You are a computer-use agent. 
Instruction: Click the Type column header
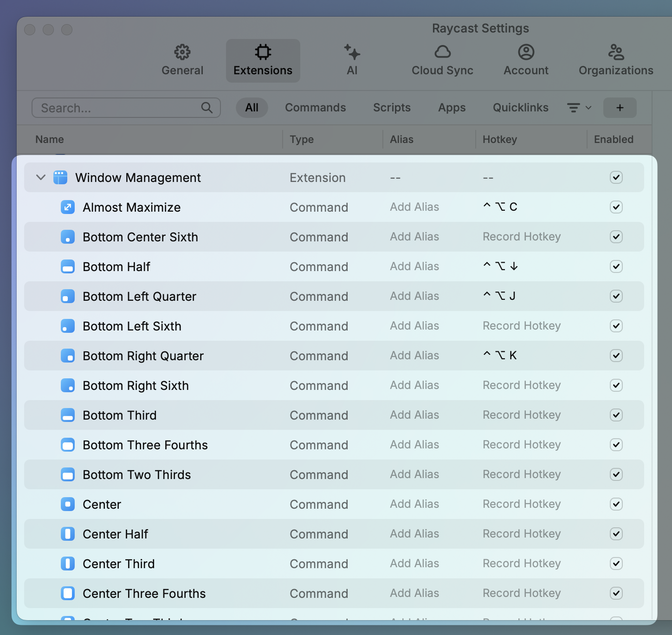tap(302, 139)
